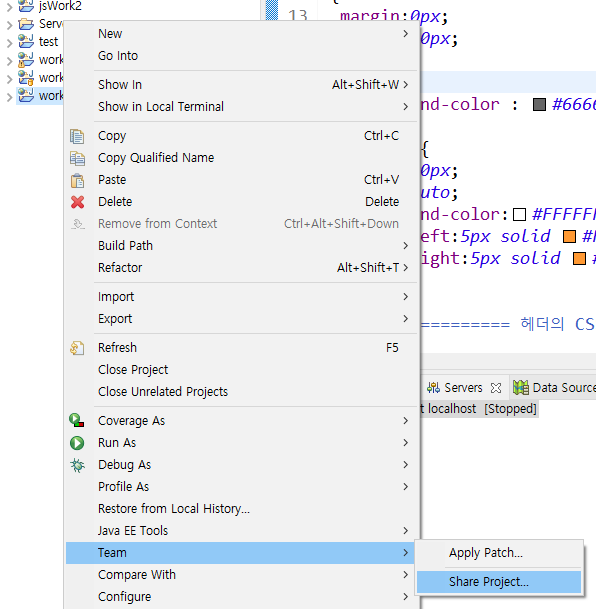Click the Copy icon in context menu
This screenshot has height=609, width=596.
pos(77,136)
